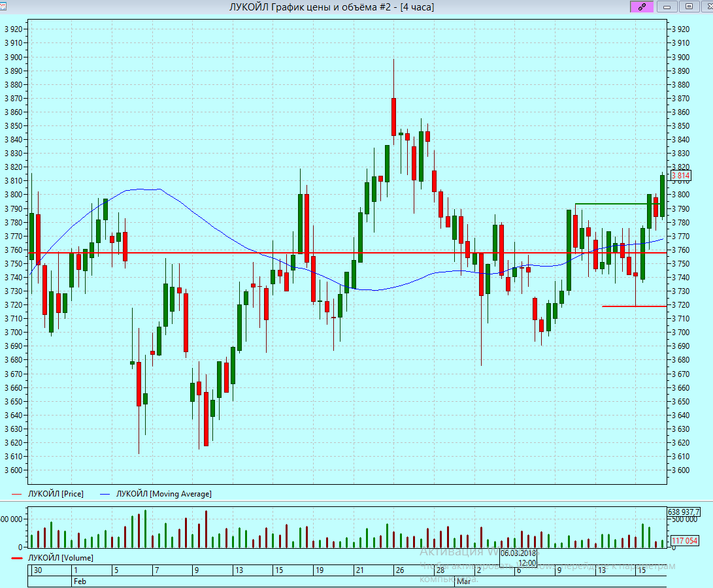Click the 3 850 label on right price axis
713x588 pixels.
point(681,126)
